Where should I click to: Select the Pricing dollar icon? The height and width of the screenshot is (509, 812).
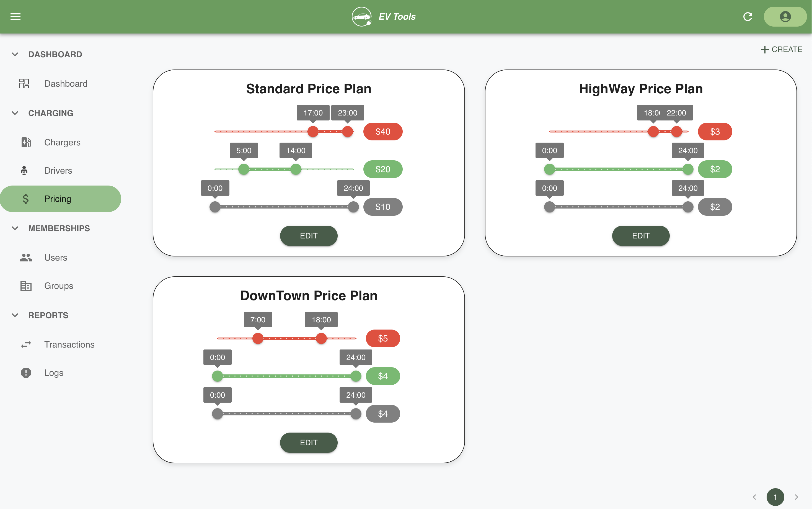[x=25, y=199]
